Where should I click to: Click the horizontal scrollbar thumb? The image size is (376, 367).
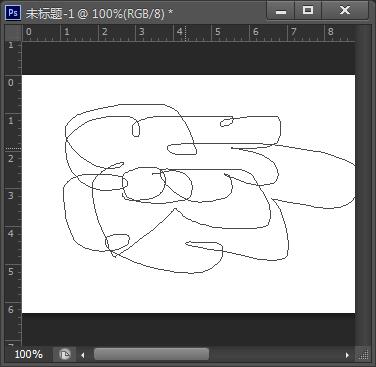point(151,354)
